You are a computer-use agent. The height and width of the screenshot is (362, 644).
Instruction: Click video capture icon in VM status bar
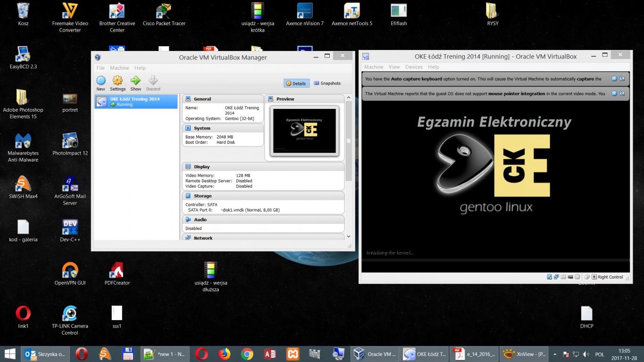point(570,277)
